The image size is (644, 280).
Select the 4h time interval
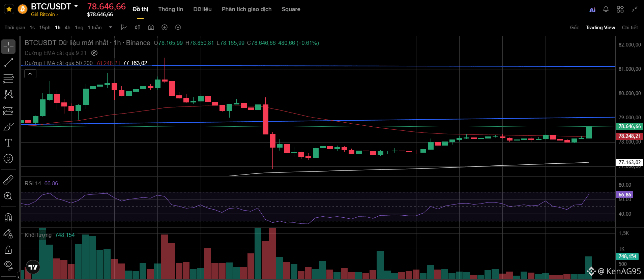click(x=67, y=28)
